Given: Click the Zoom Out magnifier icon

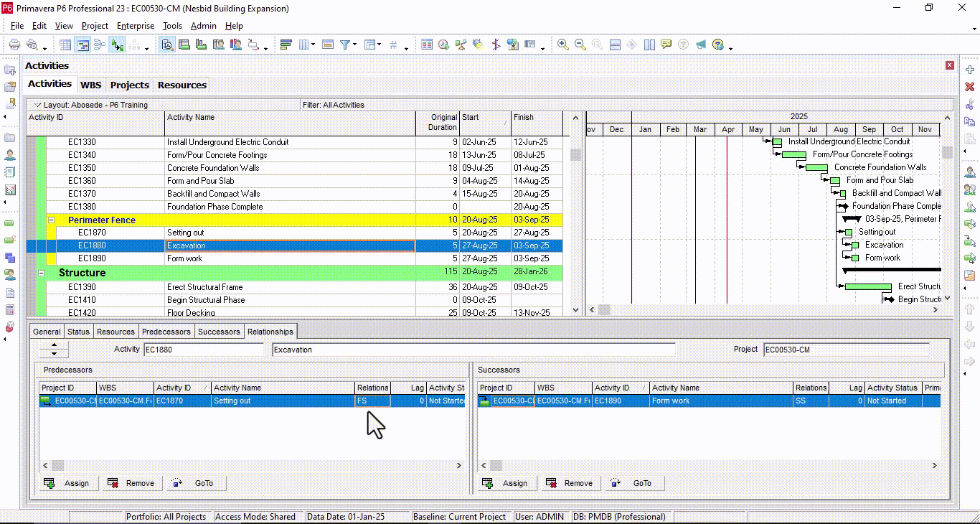Looking at the screenshot, I should (x=580, y=45).
